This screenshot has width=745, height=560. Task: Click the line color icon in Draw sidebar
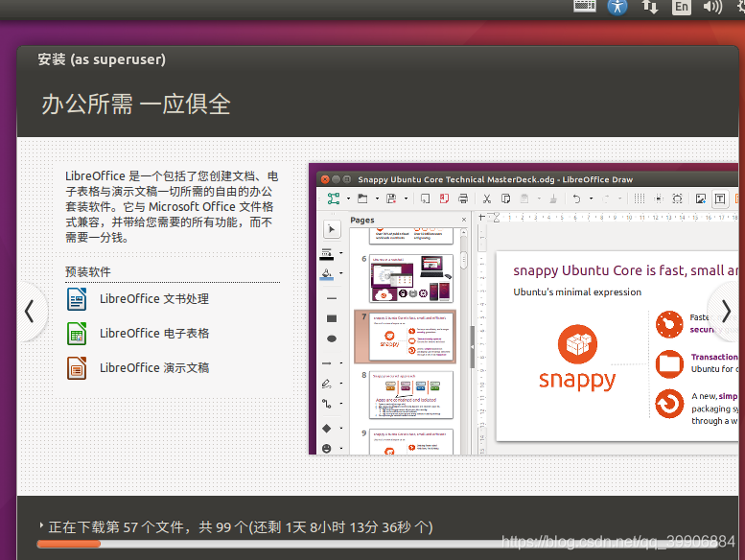point(327,254)
